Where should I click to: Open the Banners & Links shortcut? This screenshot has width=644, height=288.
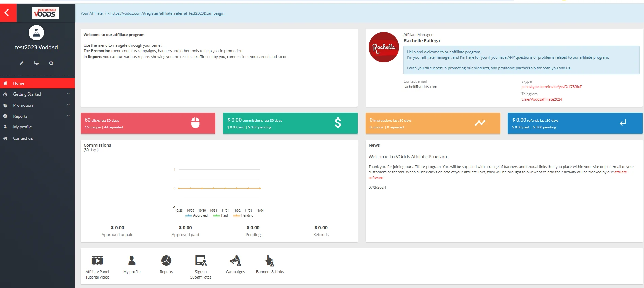coord(270,261)
